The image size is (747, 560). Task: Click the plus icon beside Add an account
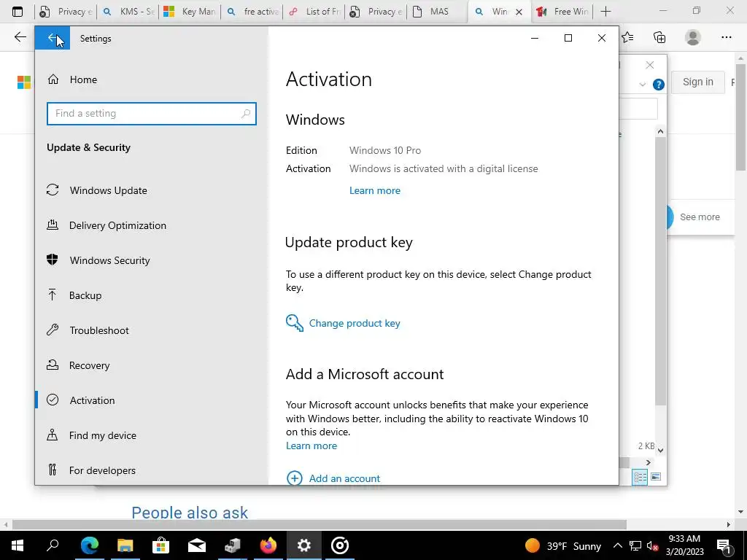(295, 478)
